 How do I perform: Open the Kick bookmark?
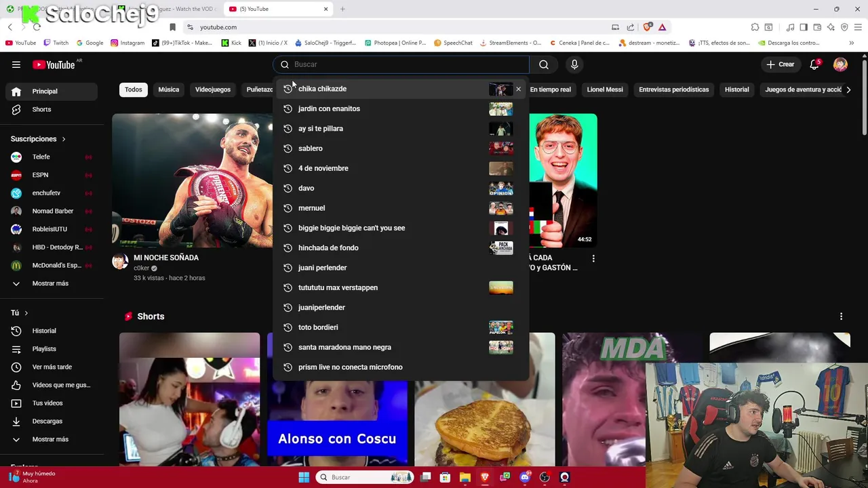click(x=231, y=43)
